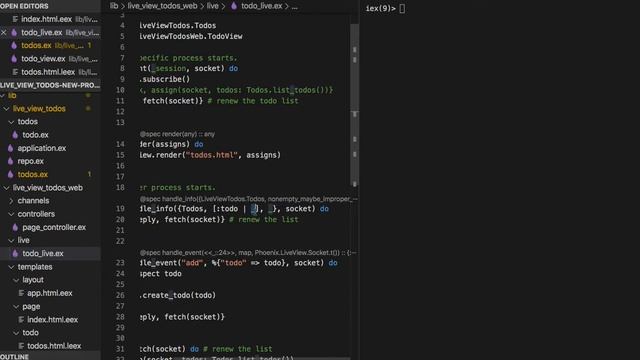Expand the channels folder
This screenshot has width=640, height=360.
click(11, 201)
